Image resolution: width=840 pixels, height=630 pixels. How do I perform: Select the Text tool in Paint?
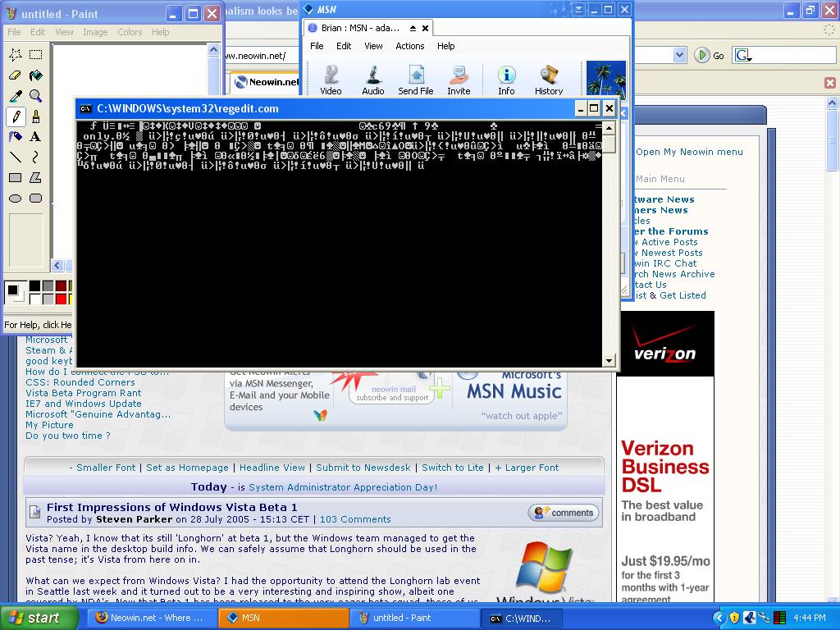click(36, 138)
